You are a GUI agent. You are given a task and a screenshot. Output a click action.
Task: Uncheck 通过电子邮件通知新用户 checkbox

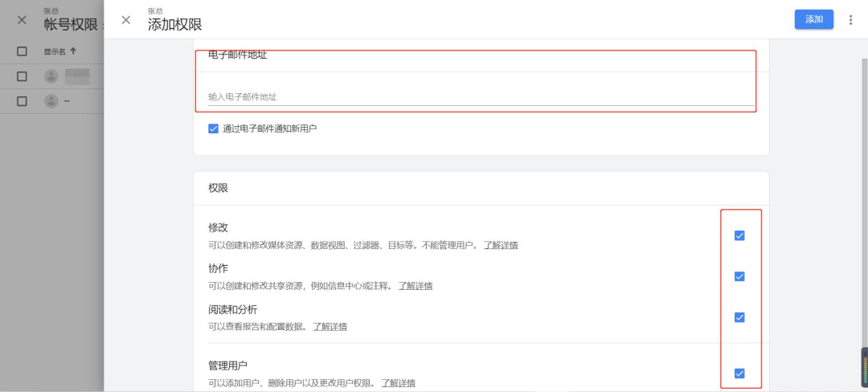(x=213, y=129)
